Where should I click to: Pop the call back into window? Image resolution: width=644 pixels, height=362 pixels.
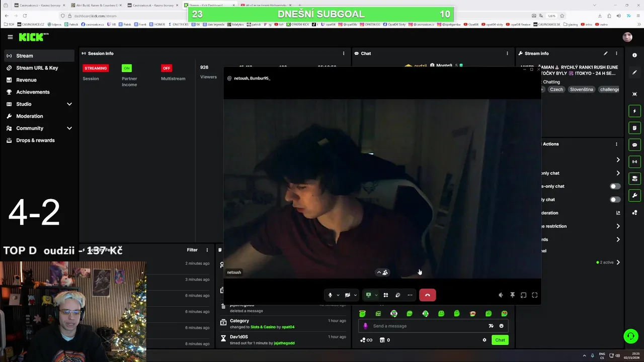tap(523, 295)
